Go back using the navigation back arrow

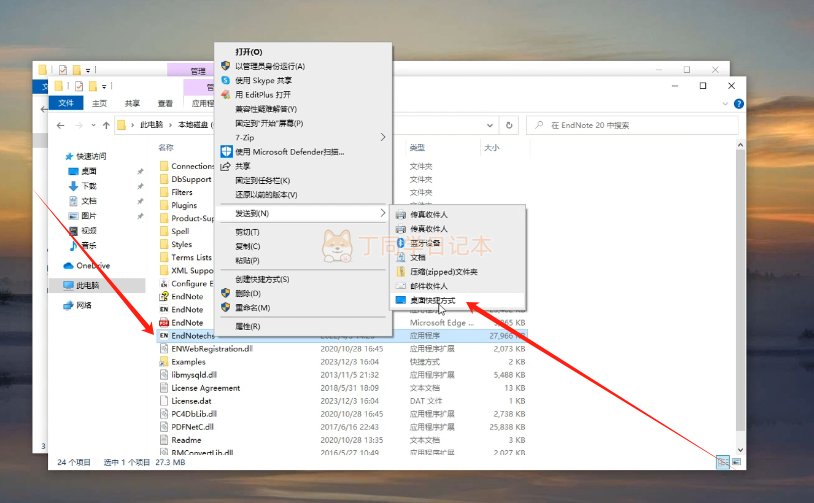61,125
